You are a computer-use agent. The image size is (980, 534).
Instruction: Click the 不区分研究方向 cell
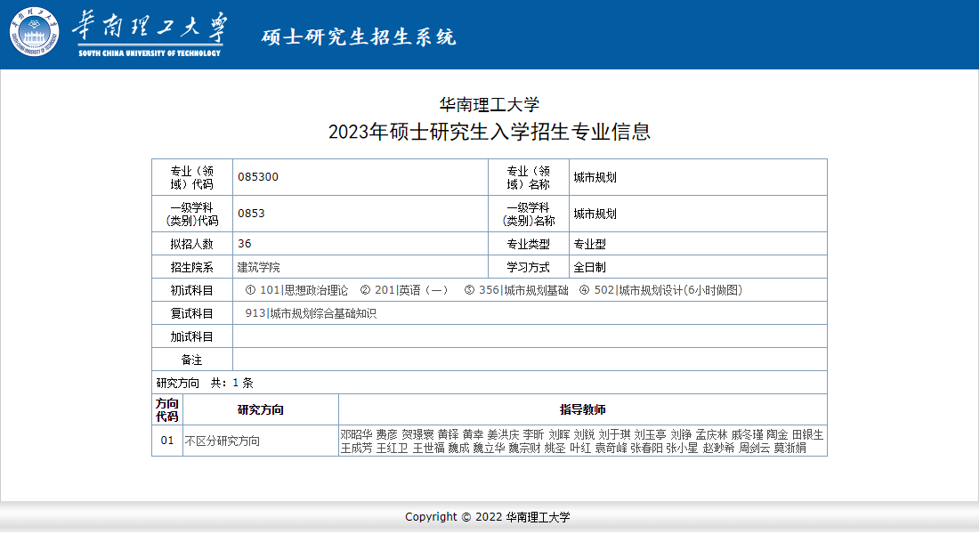tap(261, 441)
